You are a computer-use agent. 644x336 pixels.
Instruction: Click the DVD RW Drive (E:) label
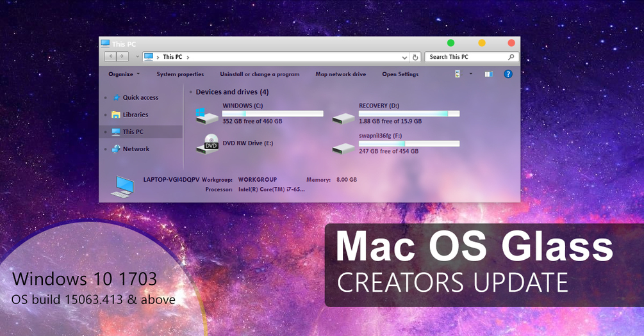(x=247, y=143)
